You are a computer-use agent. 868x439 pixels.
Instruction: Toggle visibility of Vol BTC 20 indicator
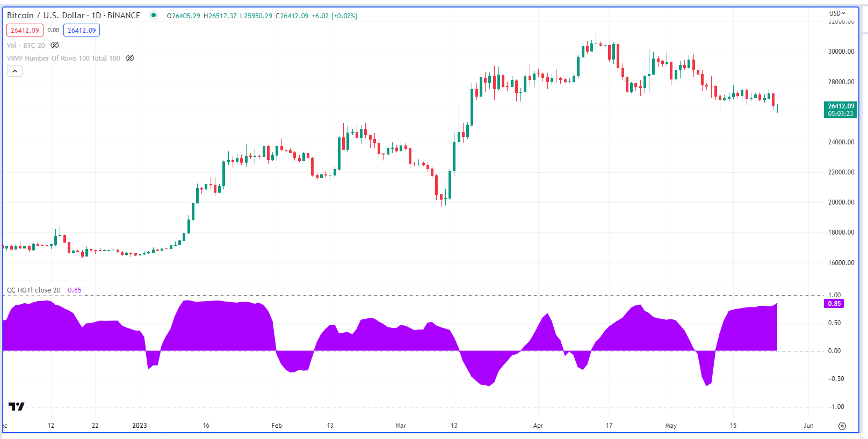(55, 45)
